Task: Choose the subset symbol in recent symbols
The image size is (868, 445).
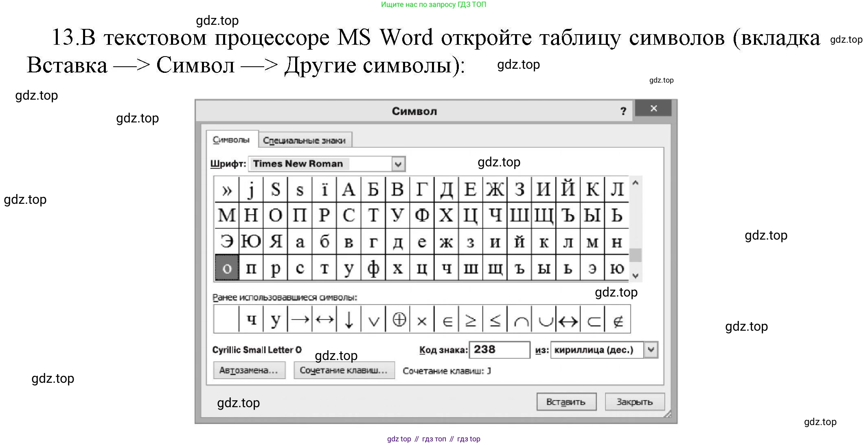Action: [593, 320]
